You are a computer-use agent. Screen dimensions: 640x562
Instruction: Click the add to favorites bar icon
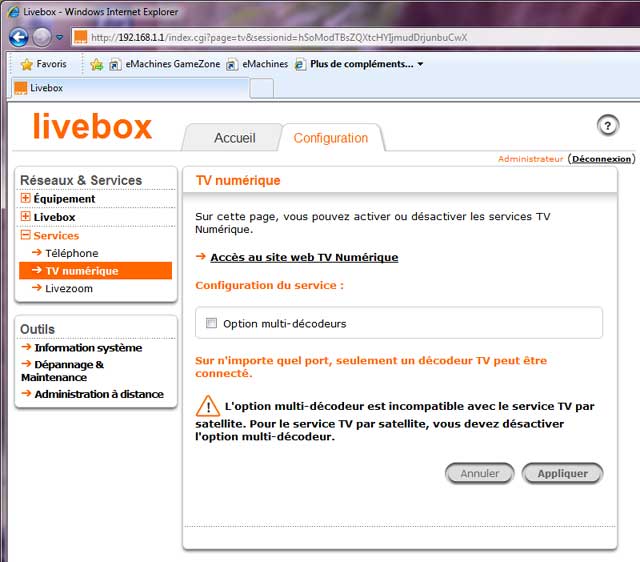[x=97, y=64]
